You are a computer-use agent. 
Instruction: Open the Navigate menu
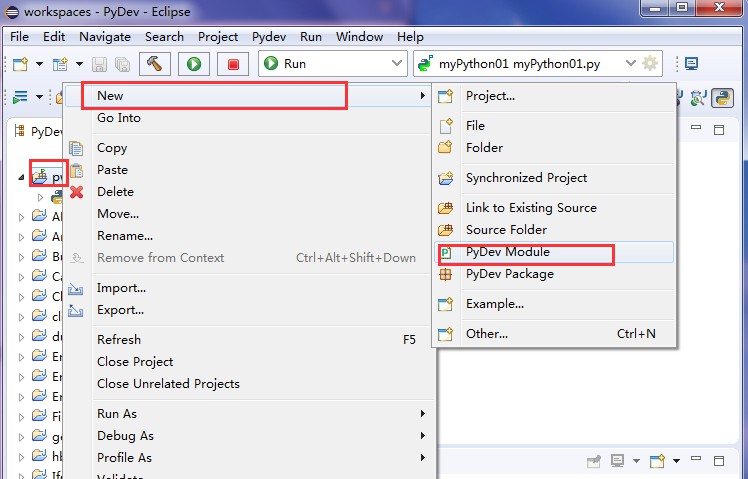point(105,37)
